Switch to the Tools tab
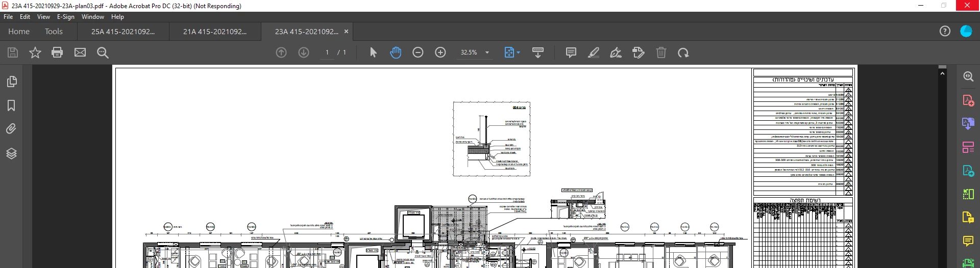The width and height of the screenshot is (980, 268). (54, 32)
